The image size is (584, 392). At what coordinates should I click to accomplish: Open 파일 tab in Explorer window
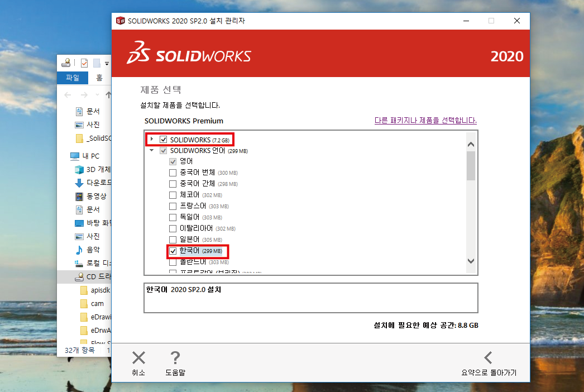coord(73,78)
